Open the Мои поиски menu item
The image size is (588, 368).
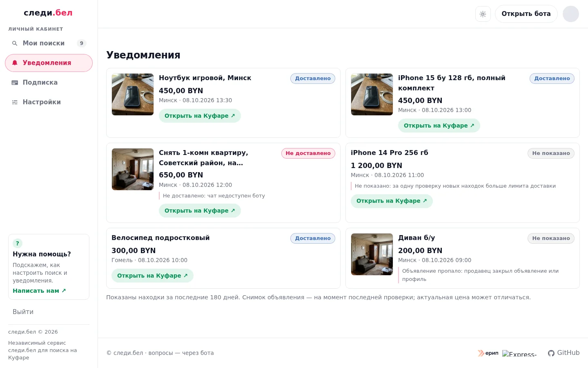[x=49, y=43]
